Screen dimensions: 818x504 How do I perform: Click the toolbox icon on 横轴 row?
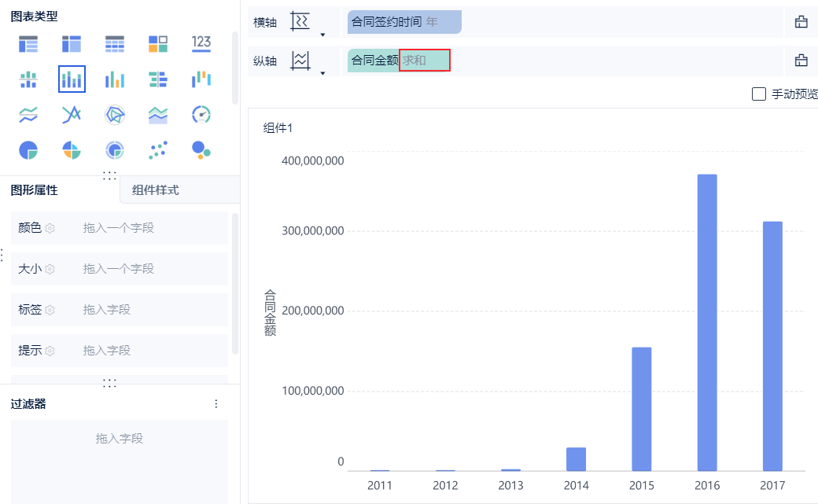click(x=801, y=22)
